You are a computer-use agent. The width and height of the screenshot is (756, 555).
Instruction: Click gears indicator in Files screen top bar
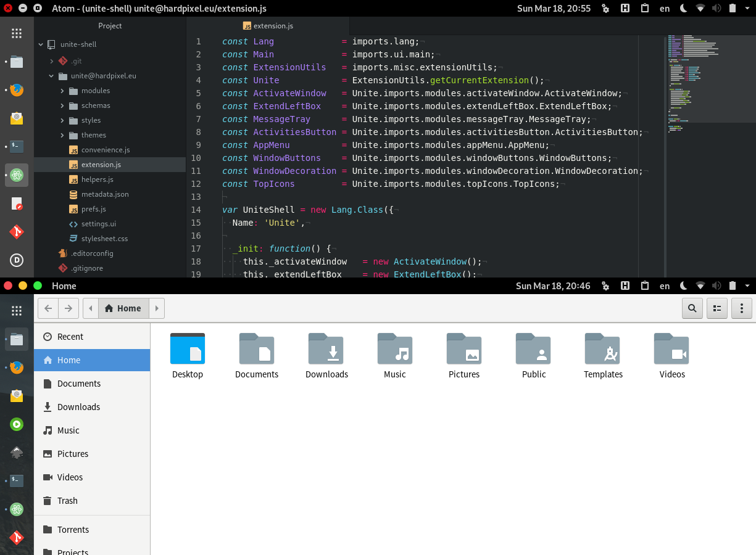pos(605,286)
